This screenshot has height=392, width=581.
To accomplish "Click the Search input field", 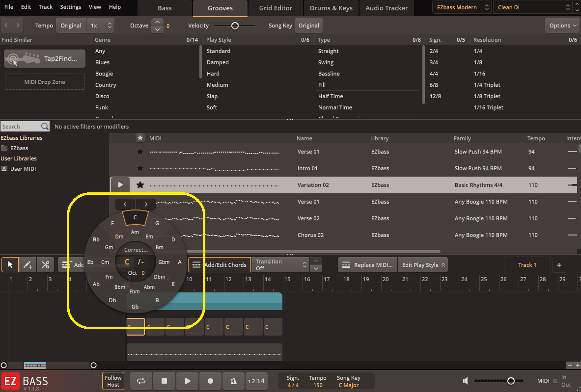I will pos(21,127).
